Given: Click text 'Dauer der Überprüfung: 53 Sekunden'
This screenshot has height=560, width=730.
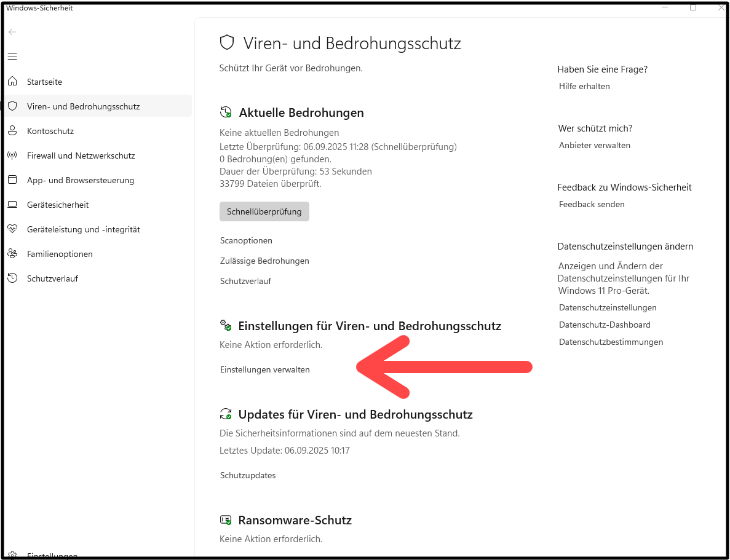Looking at the screenshot, I should click(x=296, y=172).
